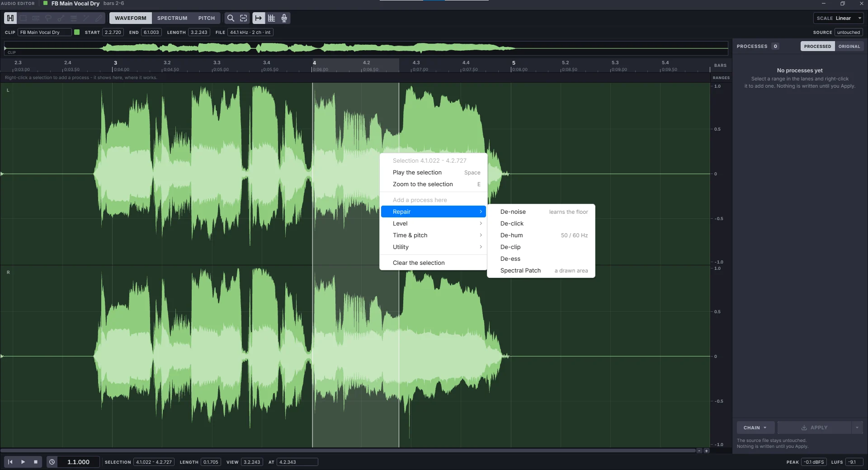868x470 pixels.
Task: Click the zoom-out minus button
Action: [x=699, y=451]
